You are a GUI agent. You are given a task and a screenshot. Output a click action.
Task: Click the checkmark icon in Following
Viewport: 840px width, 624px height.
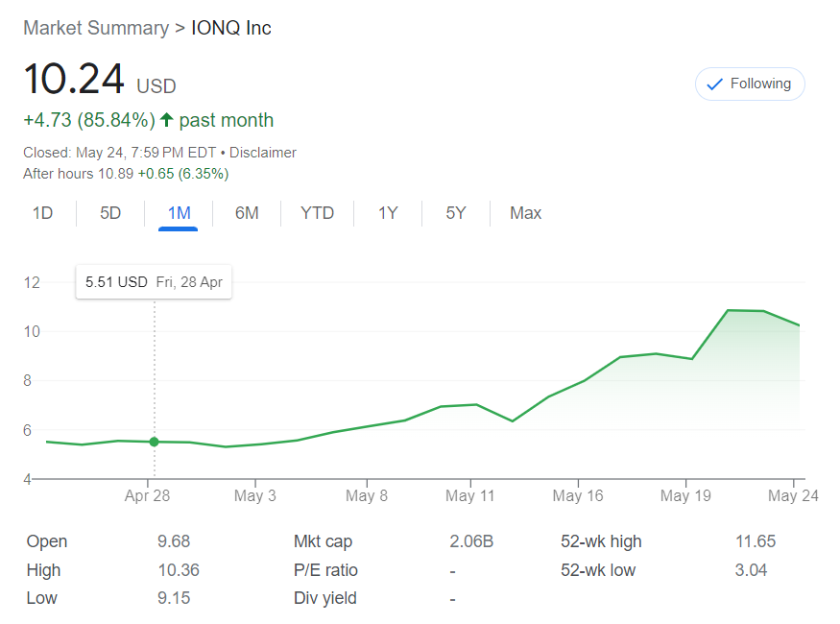[x=714, y=84]
